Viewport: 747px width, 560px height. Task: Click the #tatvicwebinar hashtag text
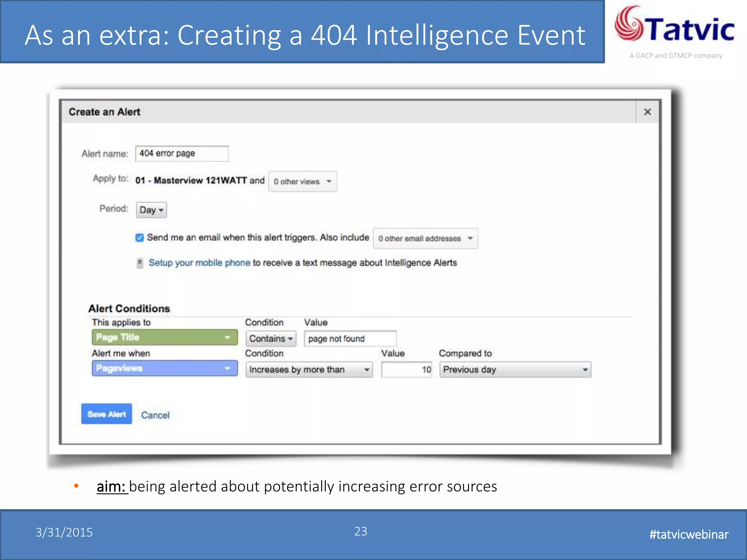point(689,534)
